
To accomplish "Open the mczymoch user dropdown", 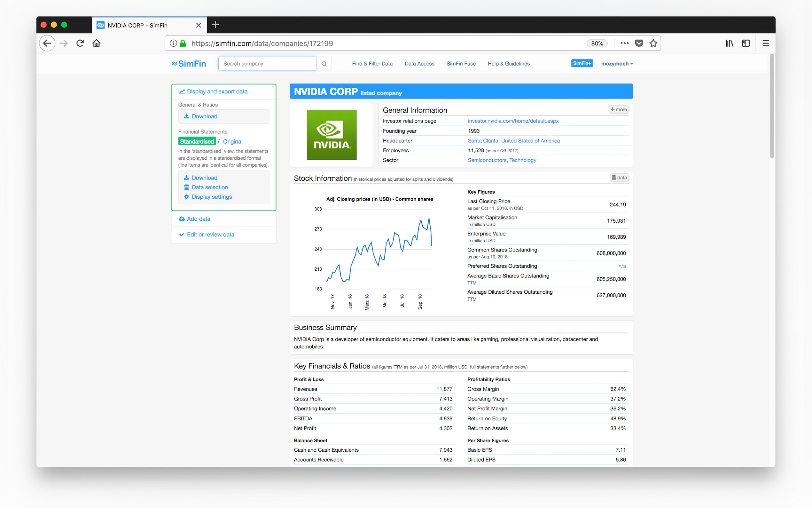I will tap(617, 64).
